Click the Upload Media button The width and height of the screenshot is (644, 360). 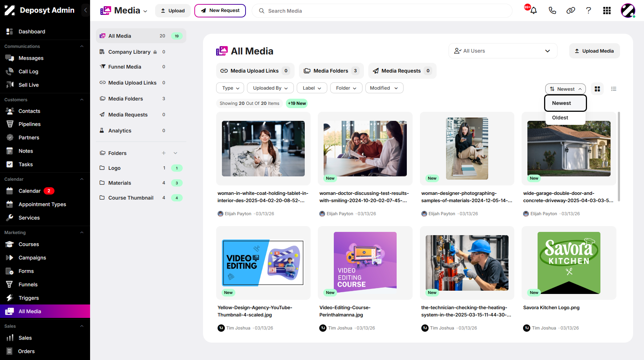point(594,51)
